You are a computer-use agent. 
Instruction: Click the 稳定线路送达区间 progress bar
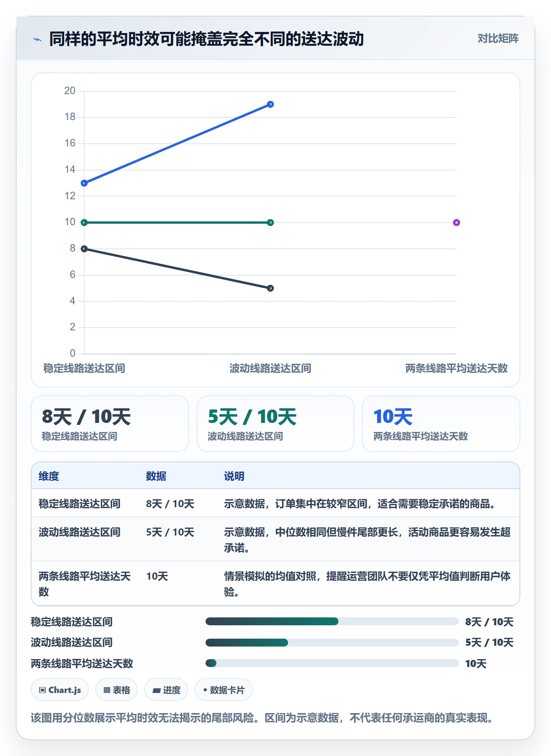pyautogui.click(x=332, y=621)
